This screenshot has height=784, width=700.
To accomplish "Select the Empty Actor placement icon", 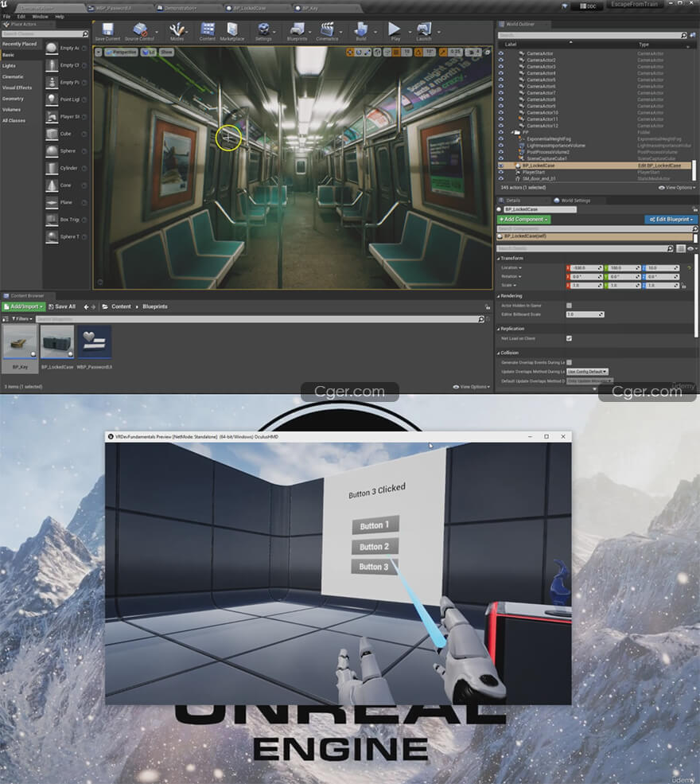I will point(52,48).
